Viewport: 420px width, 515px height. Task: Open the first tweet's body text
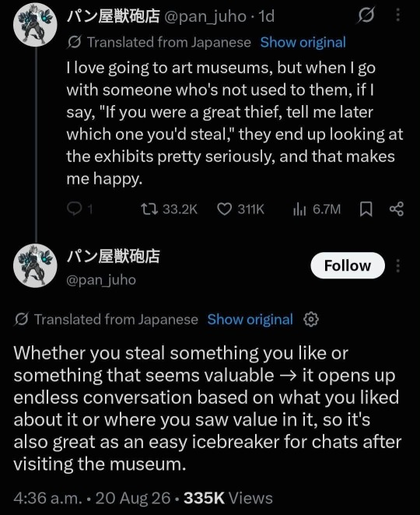tap(235, 123)
